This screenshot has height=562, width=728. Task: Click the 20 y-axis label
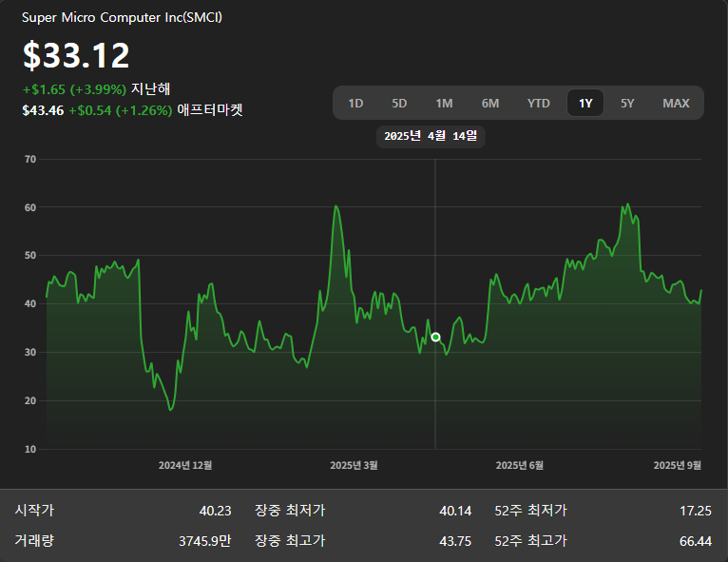30,401
